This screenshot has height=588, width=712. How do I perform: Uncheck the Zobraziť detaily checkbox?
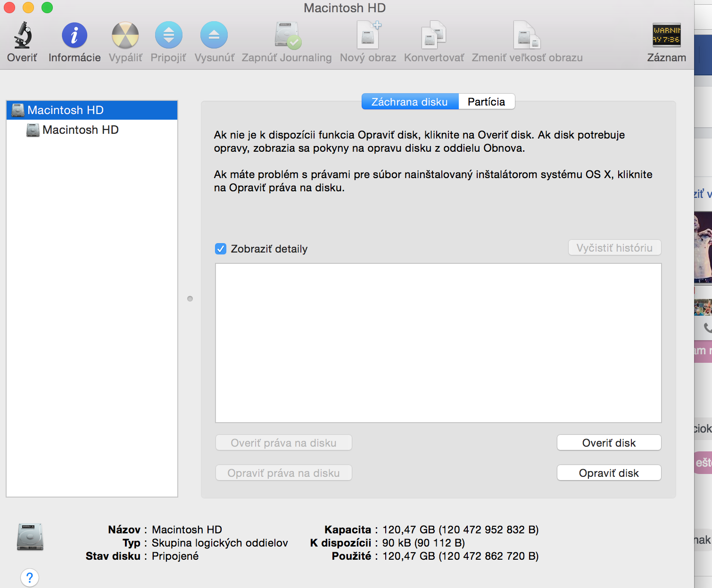(x=221, y=249)
